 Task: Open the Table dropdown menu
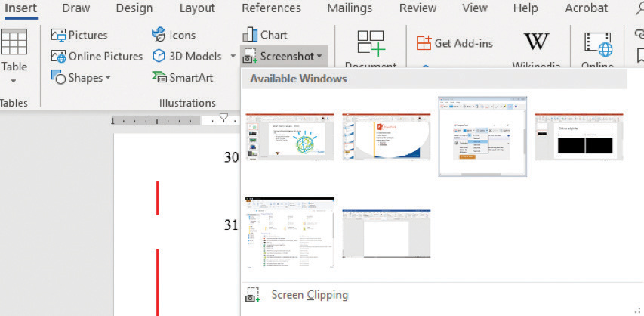pyautogui.click(x=14, y=79)
